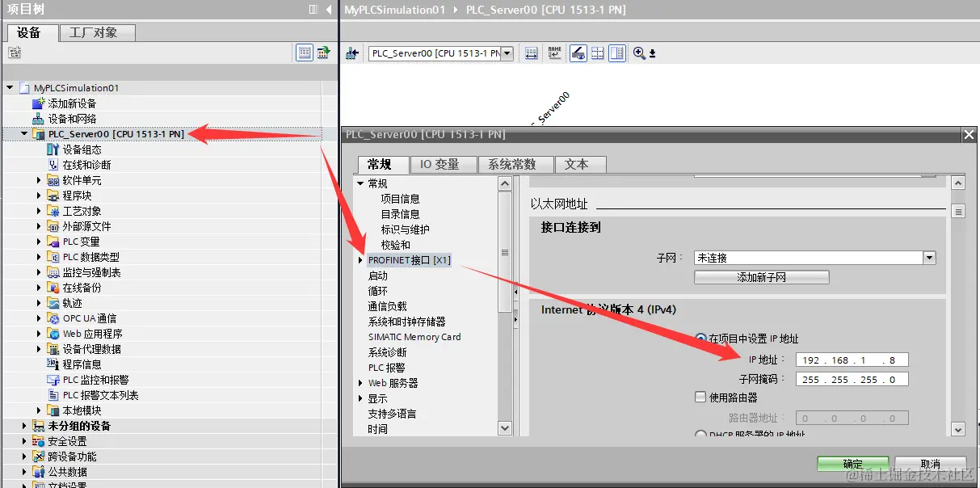This screenshot has height=488, width=980.
Task: Enable the 使用路由器 checkbox
Action: (x=700, y=398)
